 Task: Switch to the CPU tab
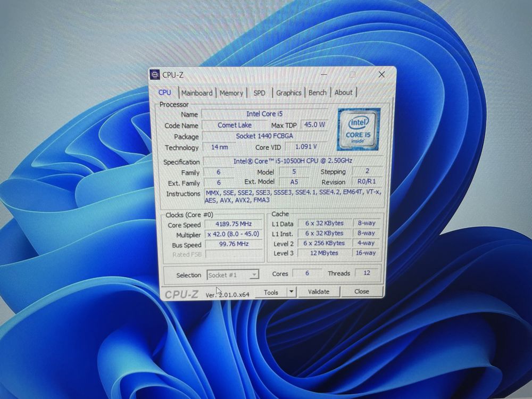[165, 92]
